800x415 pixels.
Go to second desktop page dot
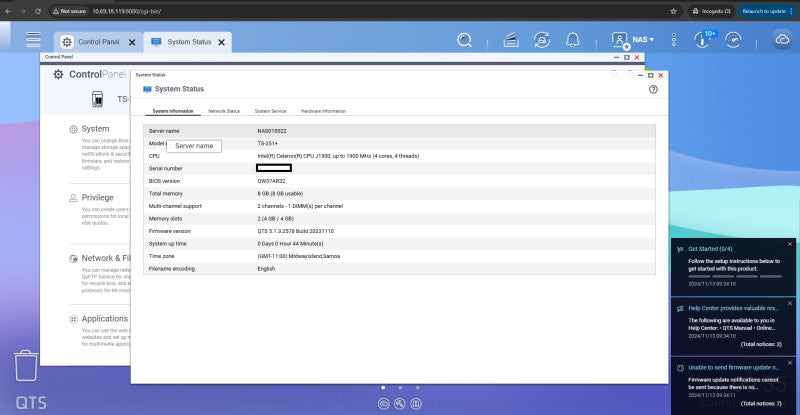point(401,387)
